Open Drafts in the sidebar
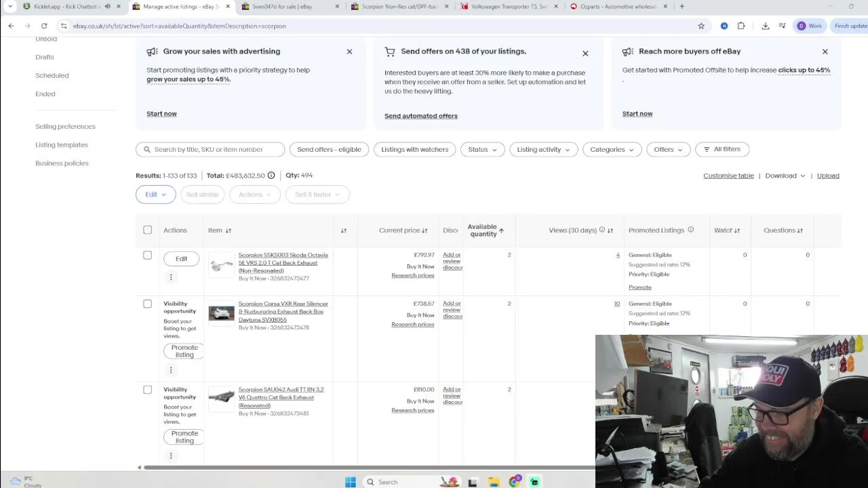The image size is (868, 488). 45,57
